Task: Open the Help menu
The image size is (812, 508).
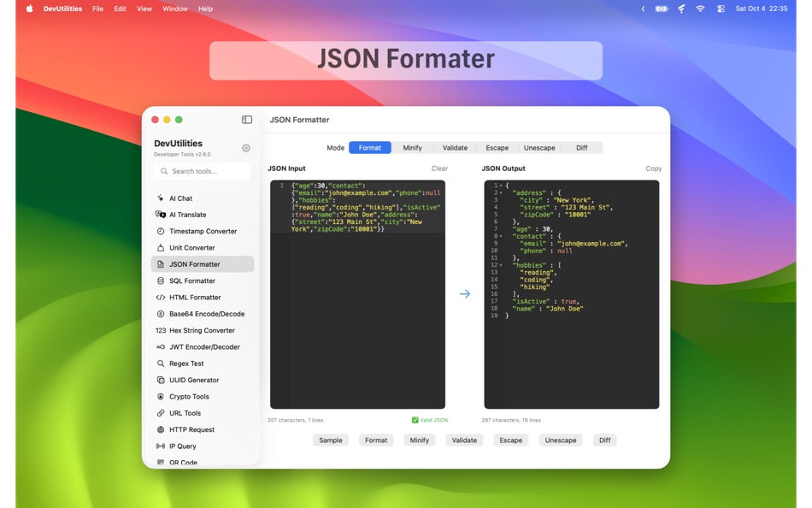Action: pos(205,9)
